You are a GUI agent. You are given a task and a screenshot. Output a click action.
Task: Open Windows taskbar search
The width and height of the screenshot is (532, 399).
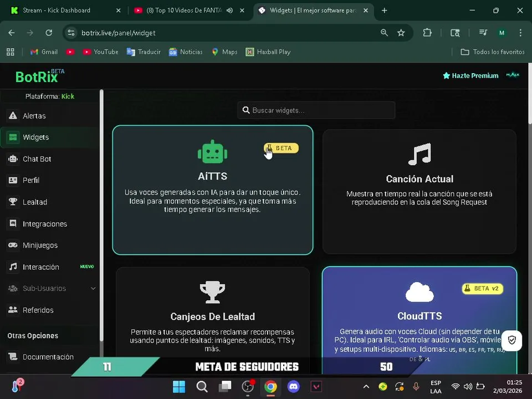[202, 386]
